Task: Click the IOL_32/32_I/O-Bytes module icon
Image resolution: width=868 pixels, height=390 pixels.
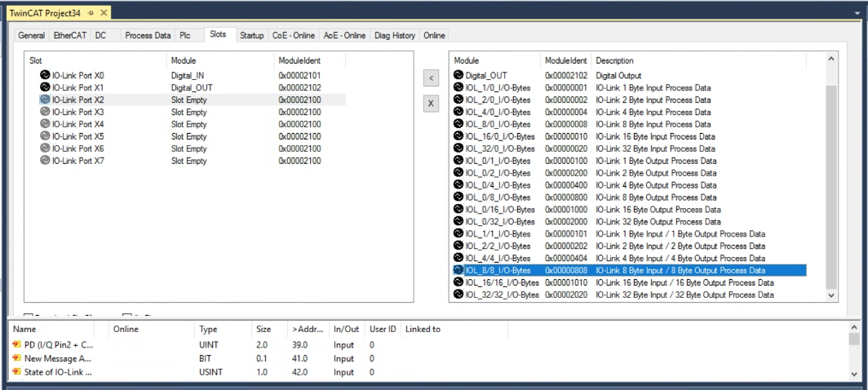Action: pyautogui.click(x=458, y=295)
